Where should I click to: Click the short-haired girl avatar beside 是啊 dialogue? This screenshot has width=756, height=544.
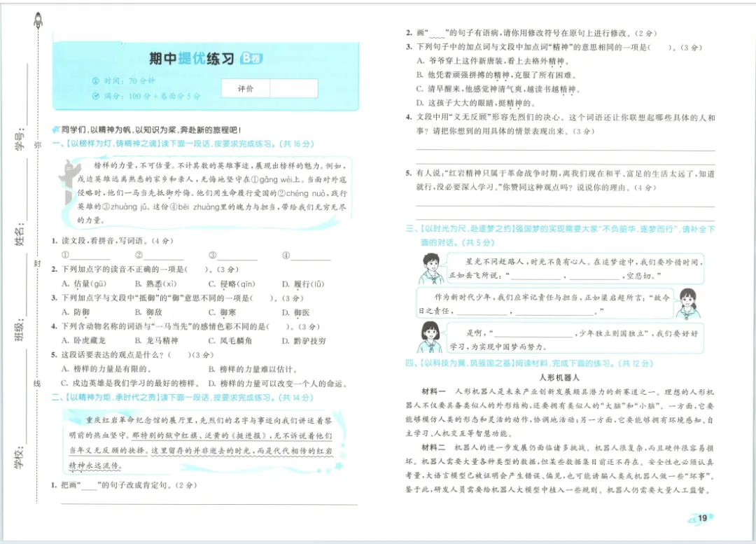point(428,337)
